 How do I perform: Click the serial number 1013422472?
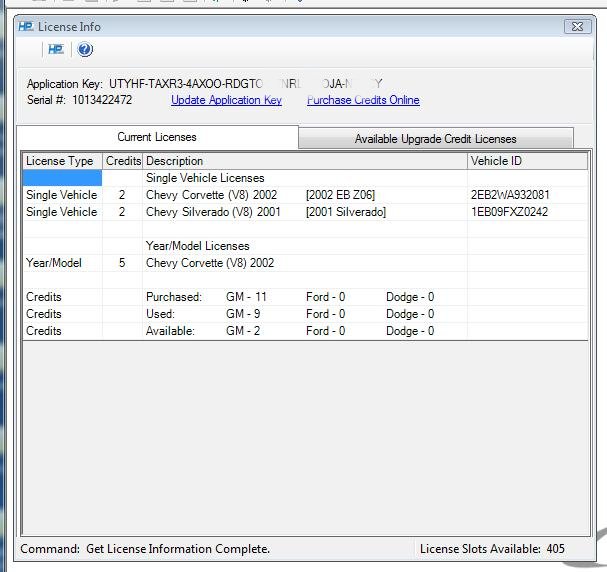tap(102, 100)
